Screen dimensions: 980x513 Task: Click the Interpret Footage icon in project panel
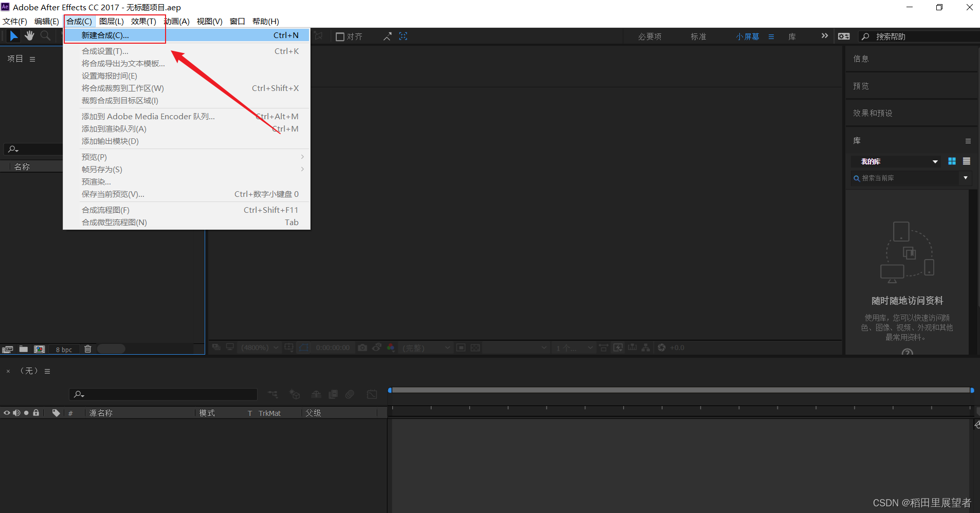7,349
